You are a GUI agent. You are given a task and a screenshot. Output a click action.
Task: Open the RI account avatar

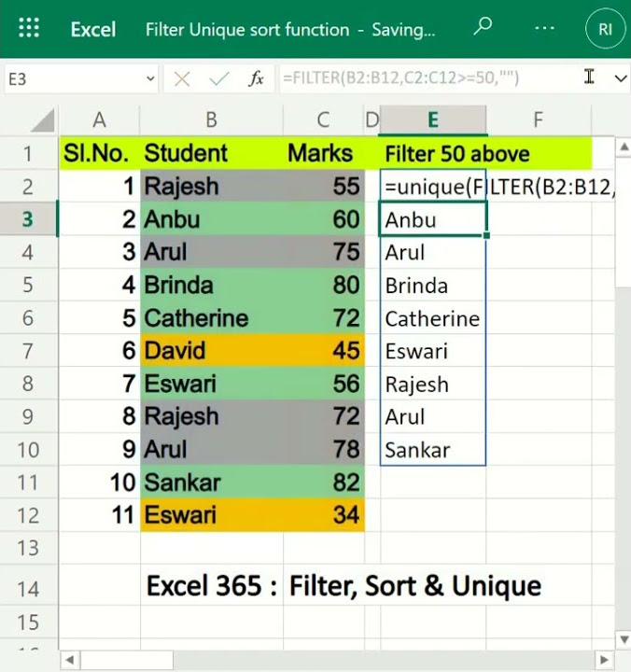pos(605,29)
